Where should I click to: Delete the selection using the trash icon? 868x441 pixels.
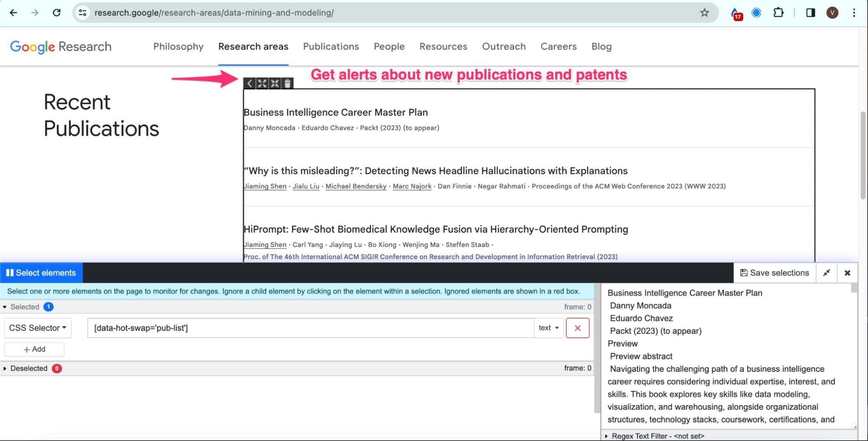click(288, 83)
